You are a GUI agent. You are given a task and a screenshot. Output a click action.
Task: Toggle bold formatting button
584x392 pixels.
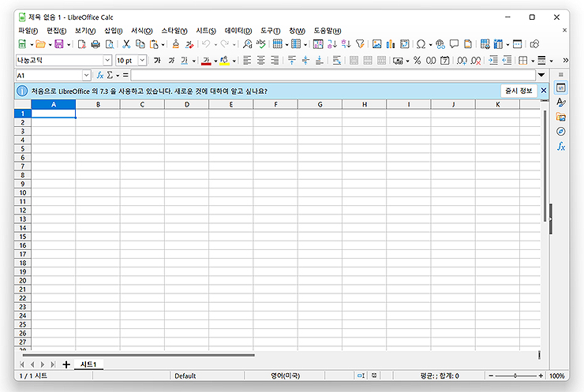pyautogui.click(x=157, y=60)
